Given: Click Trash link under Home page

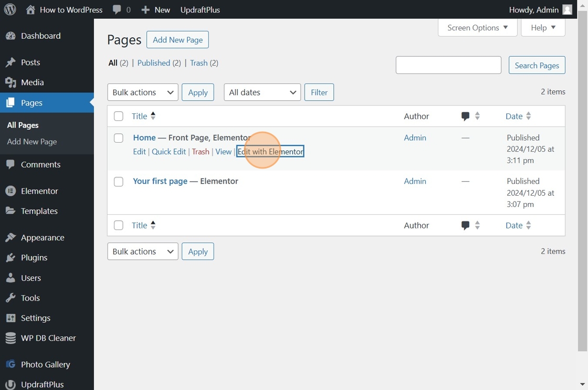Looking at the screenshot, I should coord(201,152).
